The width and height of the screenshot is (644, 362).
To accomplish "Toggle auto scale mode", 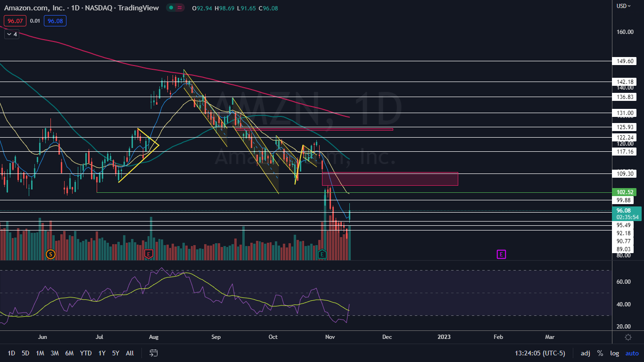I will tap(632, 353).
